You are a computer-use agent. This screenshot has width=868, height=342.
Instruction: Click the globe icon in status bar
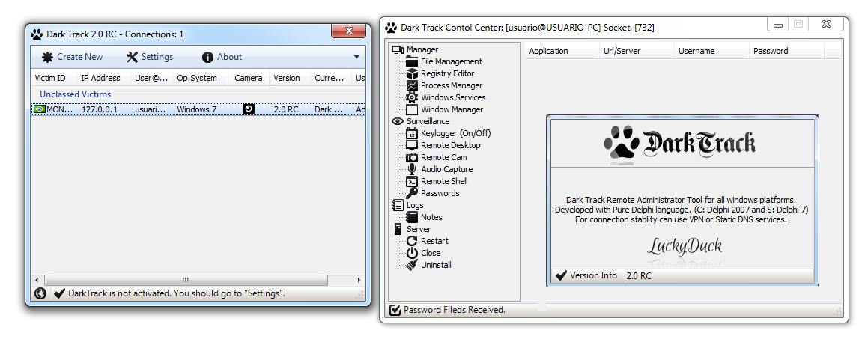point(40,293)
